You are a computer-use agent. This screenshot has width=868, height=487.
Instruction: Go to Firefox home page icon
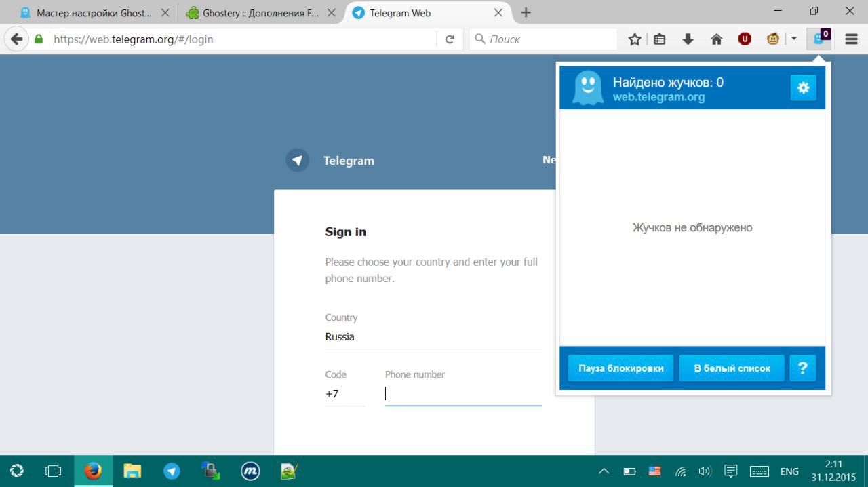716,39
